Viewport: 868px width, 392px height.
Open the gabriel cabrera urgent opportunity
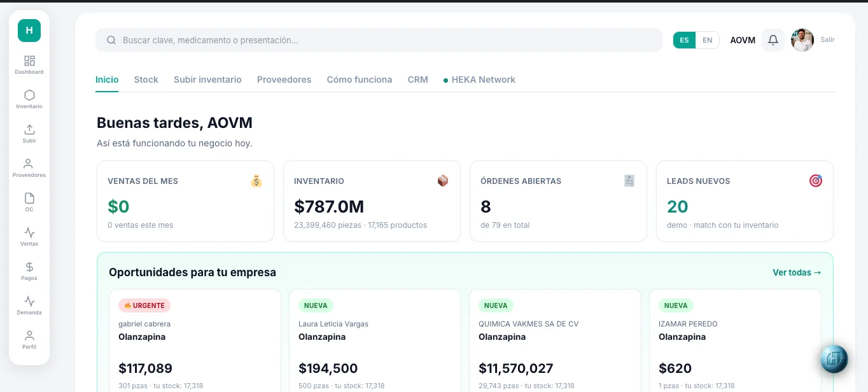(195, 341)
